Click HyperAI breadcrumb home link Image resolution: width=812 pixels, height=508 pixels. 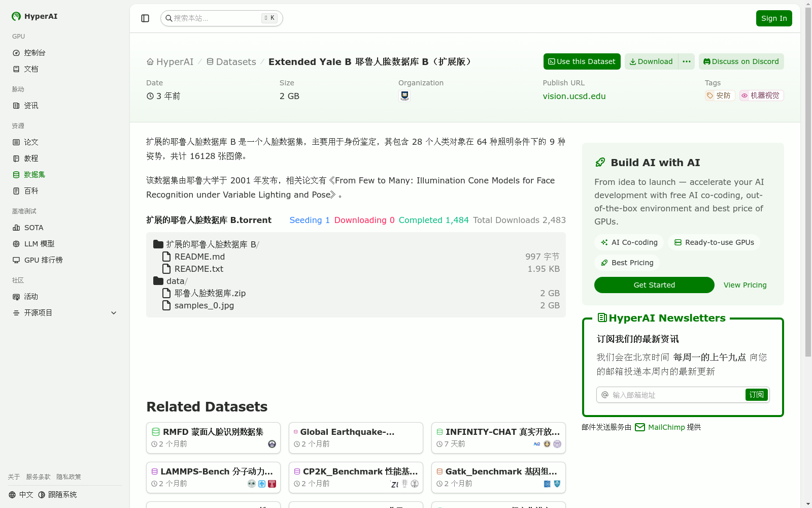(x=170, y=61)
